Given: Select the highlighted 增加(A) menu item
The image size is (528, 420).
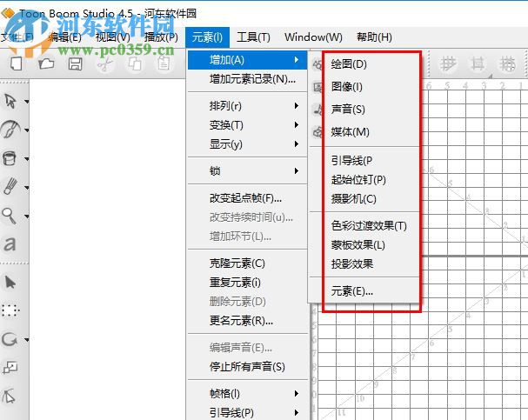Looking at the screenshot, I should [248, 60].
